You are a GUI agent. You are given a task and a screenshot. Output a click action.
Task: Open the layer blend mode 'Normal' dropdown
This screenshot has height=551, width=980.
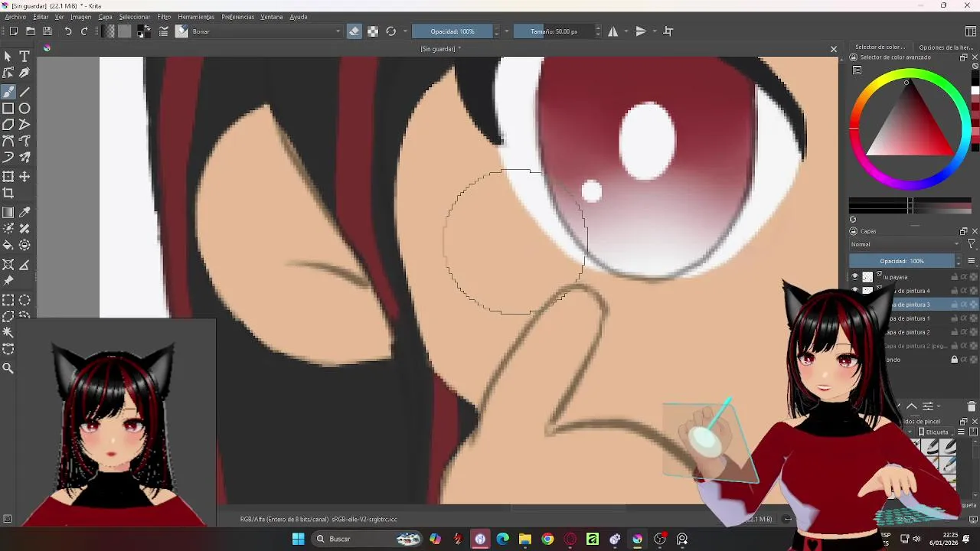click(x=905, y=244)
